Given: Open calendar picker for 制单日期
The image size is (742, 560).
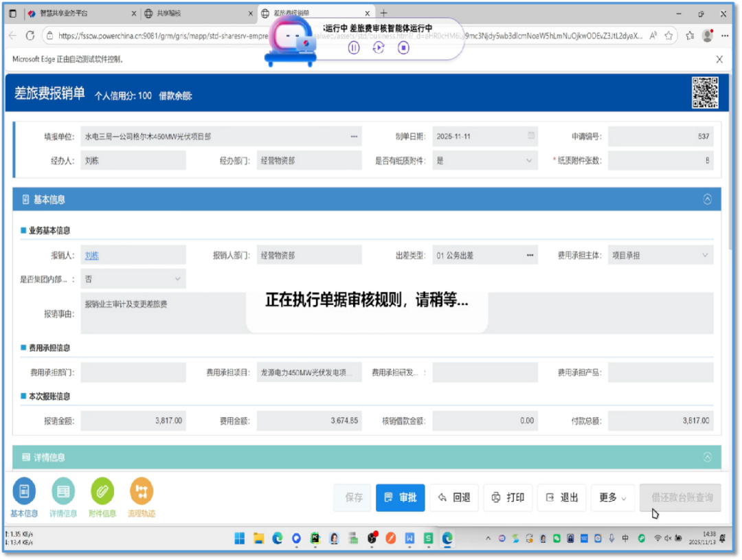Looking at the screenshot, I should point(531,136).
